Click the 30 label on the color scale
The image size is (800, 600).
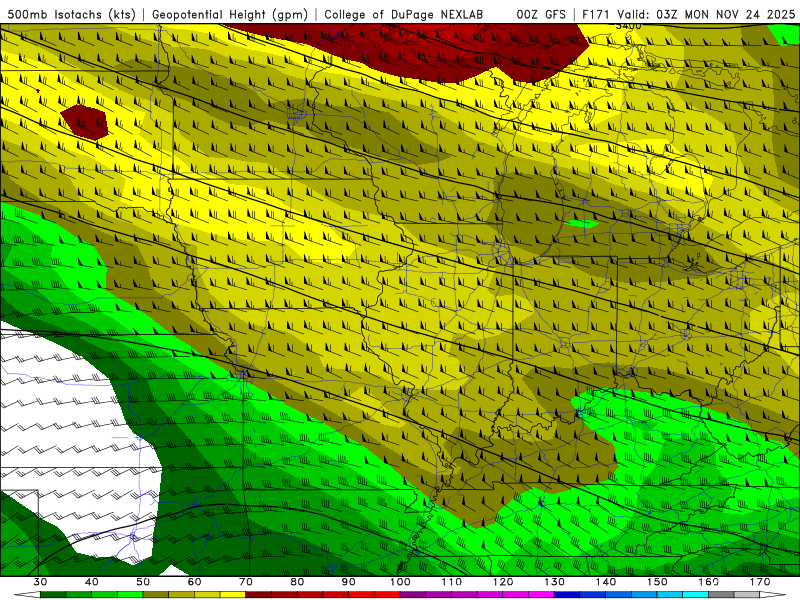coord(40,582)
